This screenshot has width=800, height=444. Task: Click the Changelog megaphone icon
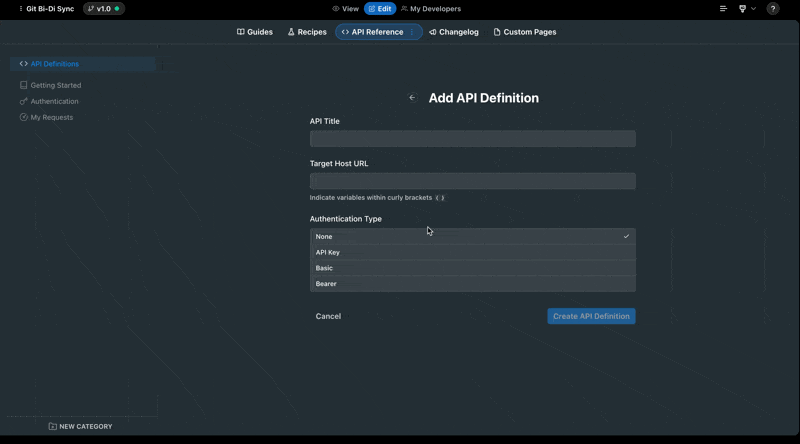point(433,32)
